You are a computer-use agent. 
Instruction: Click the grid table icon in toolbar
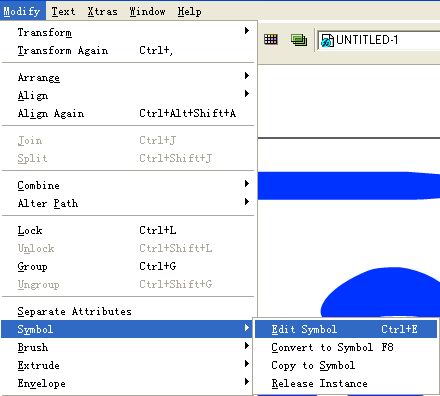click(270, 40)
